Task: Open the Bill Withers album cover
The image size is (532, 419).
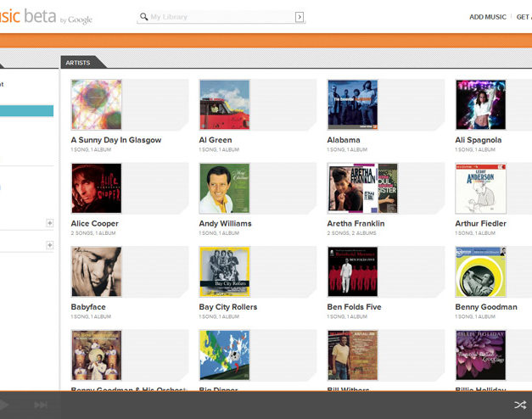Action: 352,355
